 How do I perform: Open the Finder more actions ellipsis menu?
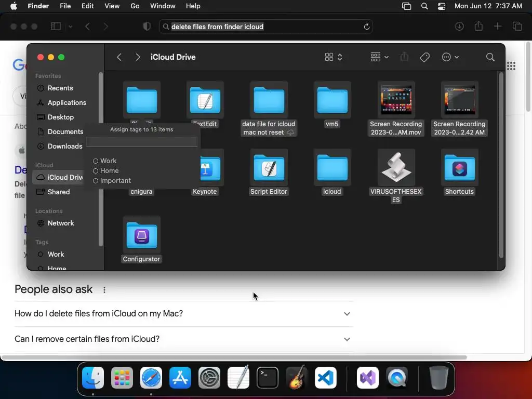[x=450, y=57]
